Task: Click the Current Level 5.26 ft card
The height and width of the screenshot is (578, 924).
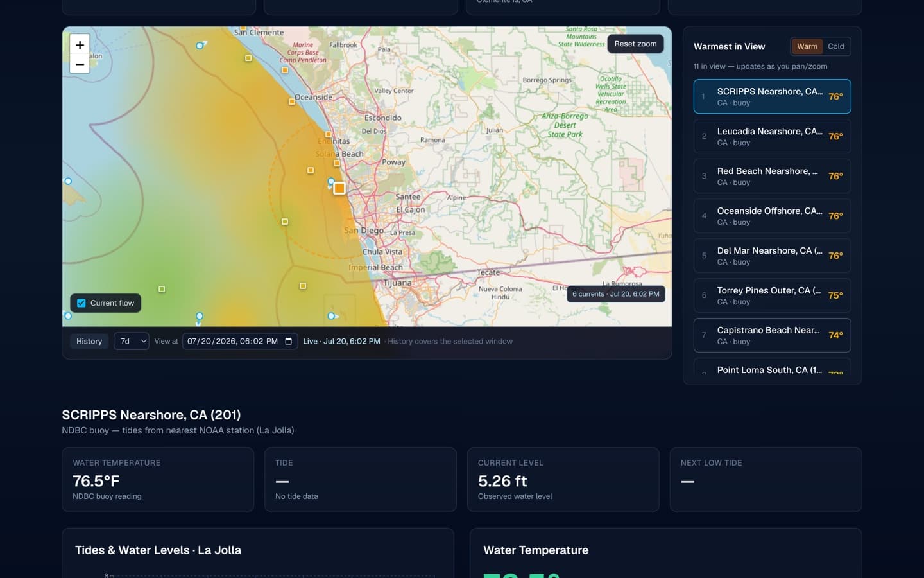Action: click(x=563, y=480)
